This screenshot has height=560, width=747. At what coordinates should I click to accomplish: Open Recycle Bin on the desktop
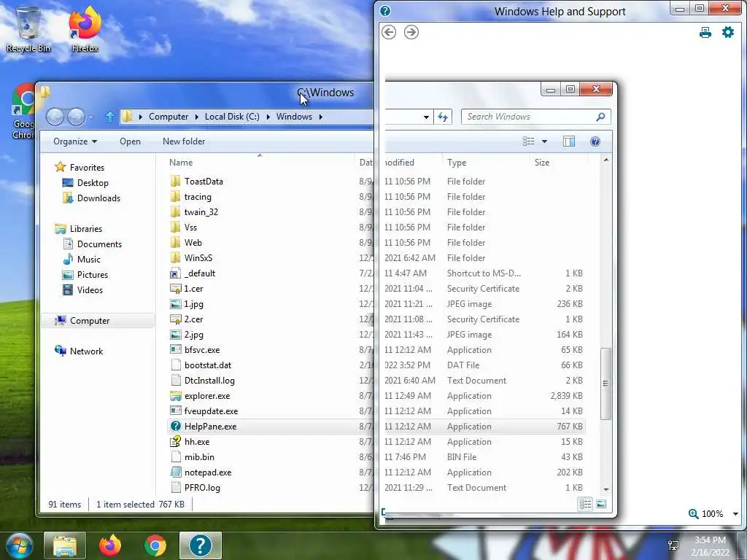(28, 28)
